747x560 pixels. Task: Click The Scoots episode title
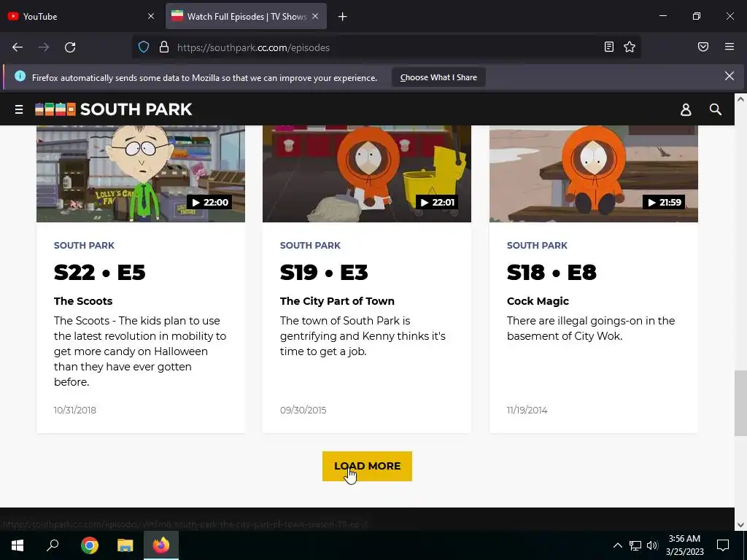[83, 301]
